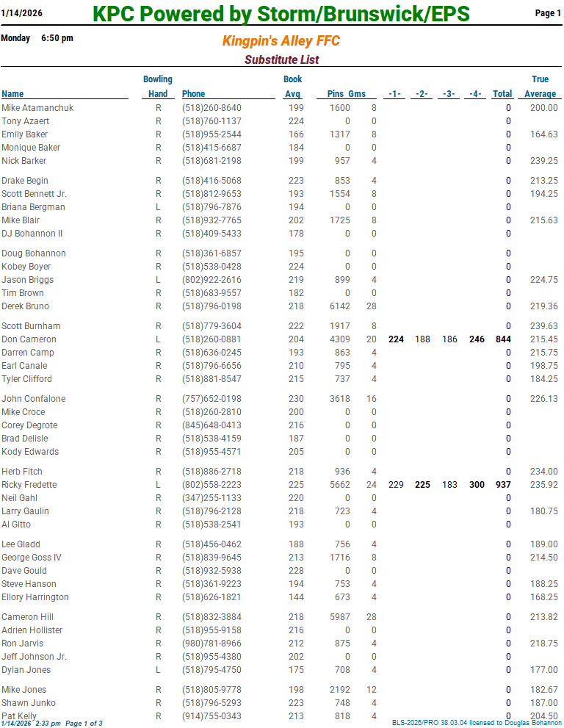Select Dylan Jones's name row
Viewport: 564px width, 728px height.
coord(26,670)
